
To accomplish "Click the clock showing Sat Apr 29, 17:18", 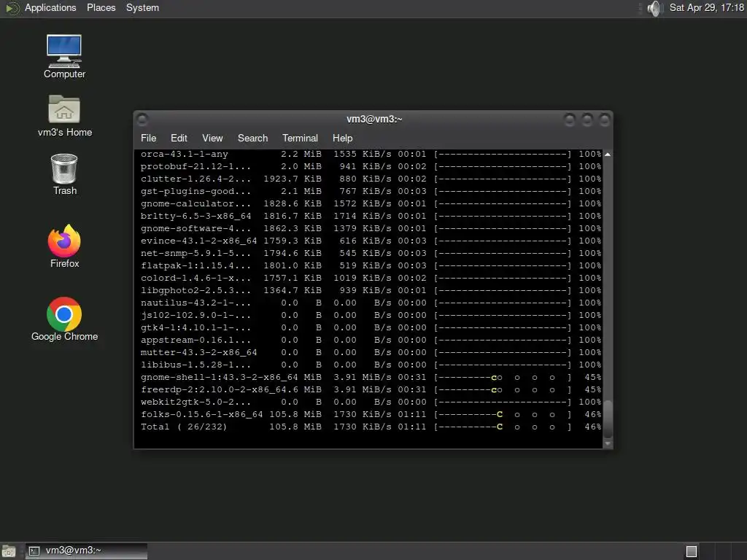I will click(706, 8).
